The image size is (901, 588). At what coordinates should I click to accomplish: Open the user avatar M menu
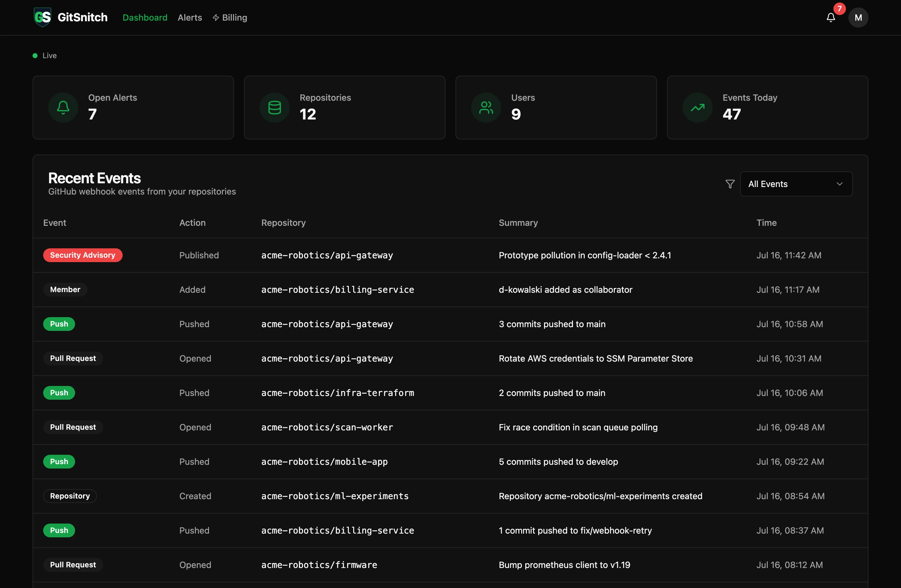pyautogui.click(x=858, y=18)
